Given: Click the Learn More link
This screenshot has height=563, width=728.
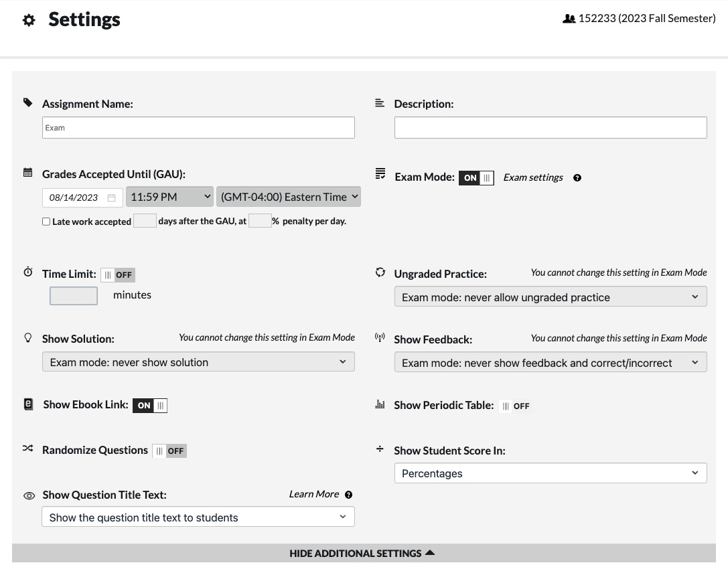Looking at the screenshot, I should (313, 494).
